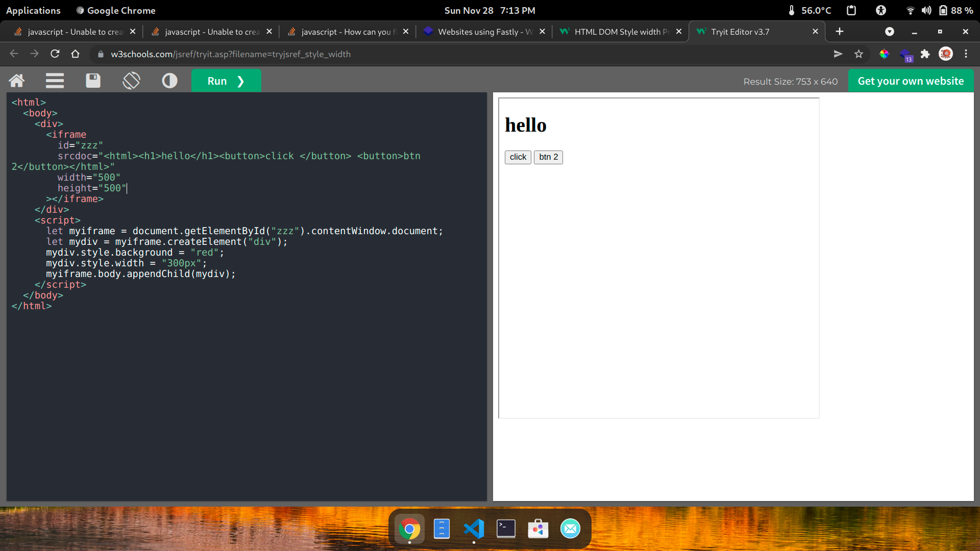
Task: Close the 'Websites using Fastly' tab
Action: pos(542,32)
